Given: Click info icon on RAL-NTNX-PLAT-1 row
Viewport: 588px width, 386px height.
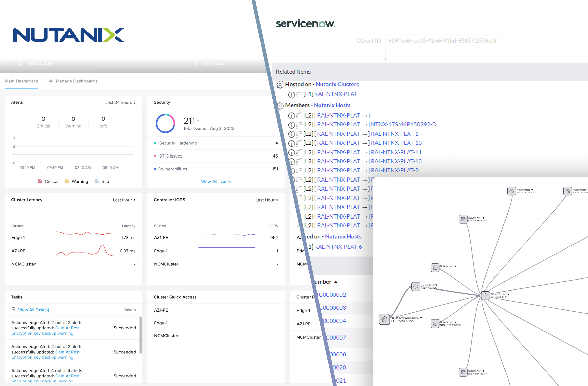Looking at the screenshot, I should coord(292,134).
